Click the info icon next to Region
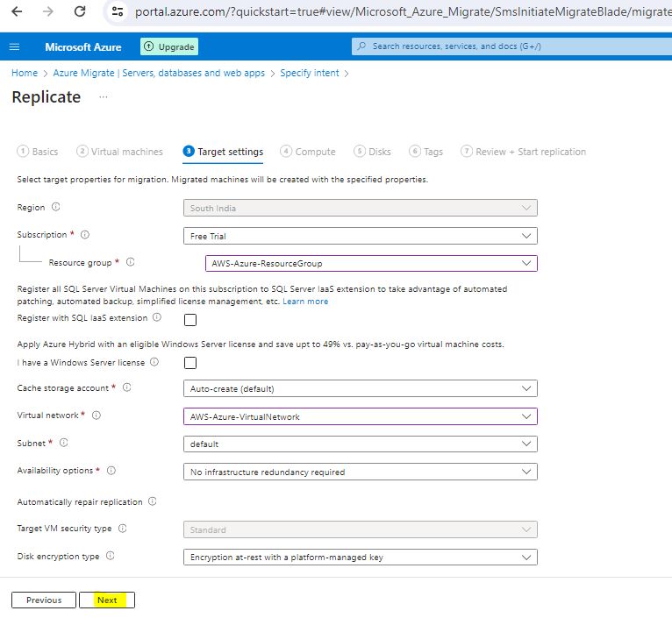 tap(56, 208)
